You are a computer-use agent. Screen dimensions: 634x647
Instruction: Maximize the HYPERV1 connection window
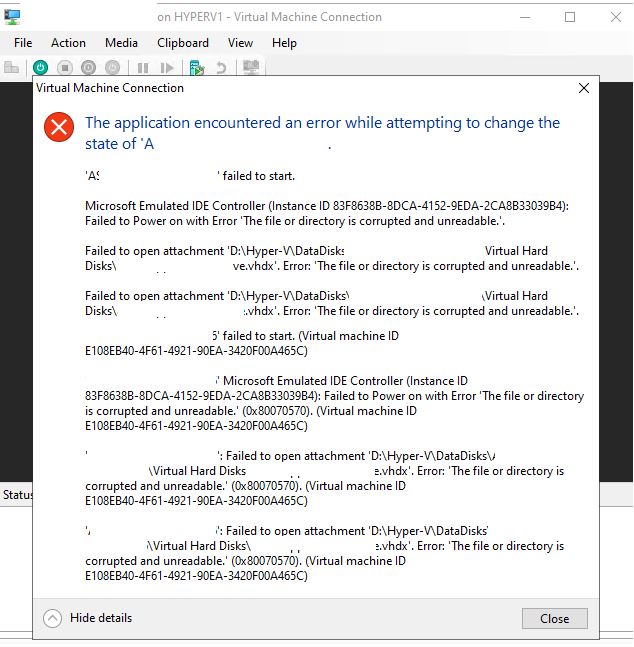570,17
